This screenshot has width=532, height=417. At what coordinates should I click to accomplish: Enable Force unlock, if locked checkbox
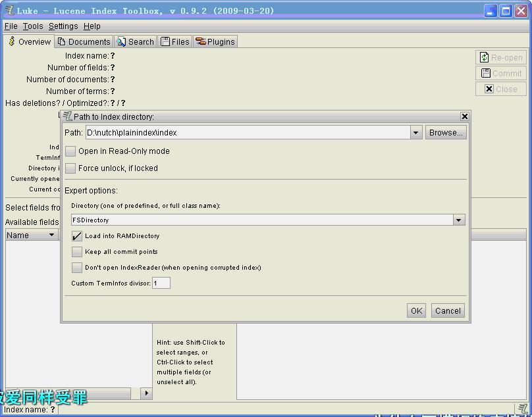point(70,168)
